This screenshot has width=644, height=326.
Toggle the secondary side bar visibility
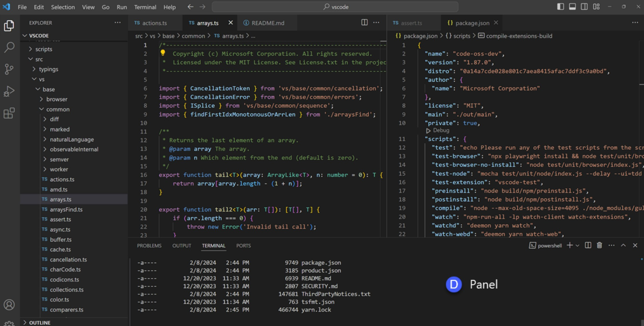click(x=584, y=7)
